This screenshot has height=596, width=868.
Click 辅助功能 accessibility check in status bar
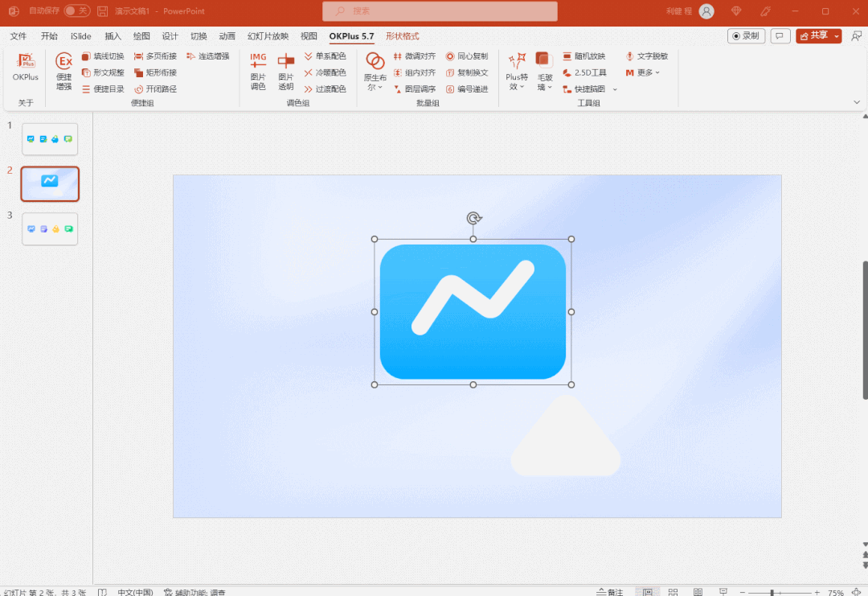point(194,592)
